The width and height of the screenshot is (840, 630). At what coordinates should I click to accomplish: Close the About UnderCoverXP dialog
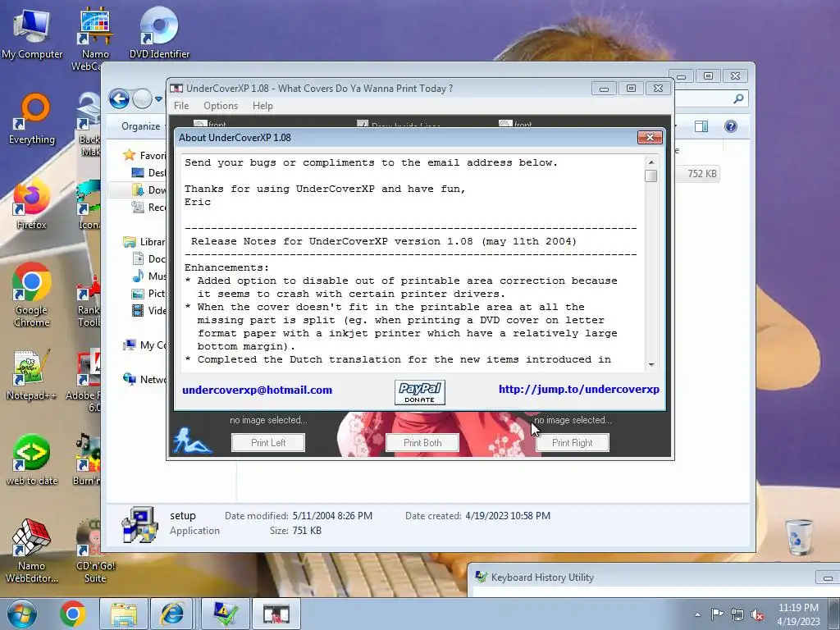[x=650, y=138]
